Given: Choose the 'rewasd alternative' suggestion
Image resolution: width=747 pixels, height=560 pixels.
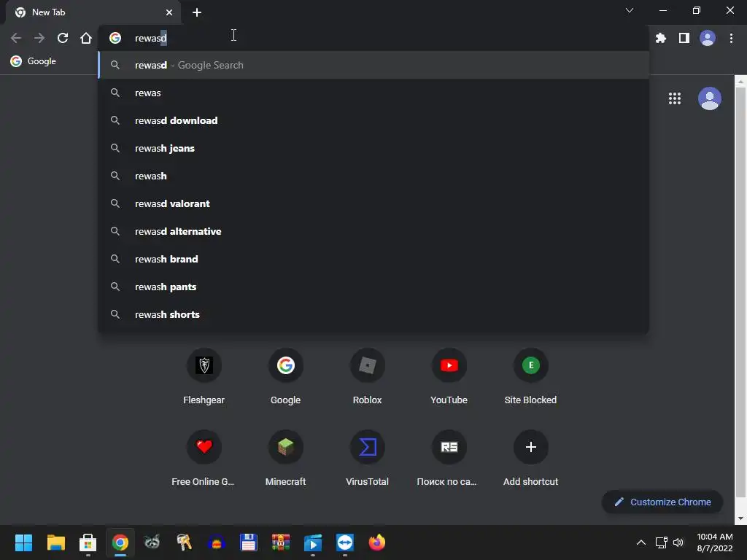Looking at the screenshot, I should [x=373, y=231].
